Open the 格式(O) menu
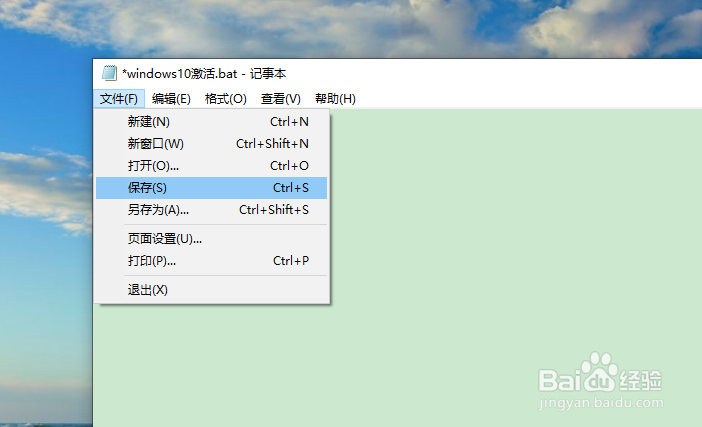 (226, 99)
